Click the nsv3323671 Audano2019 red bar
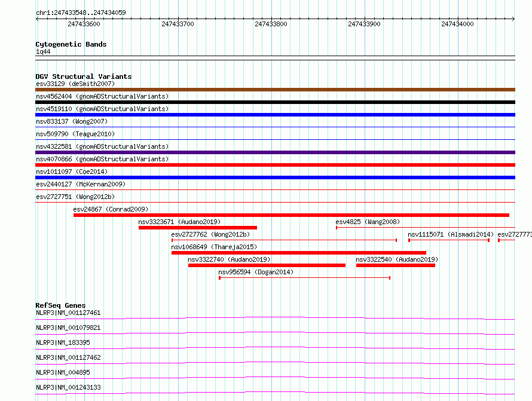Viewport: 532px width, 401px height. 197,228
